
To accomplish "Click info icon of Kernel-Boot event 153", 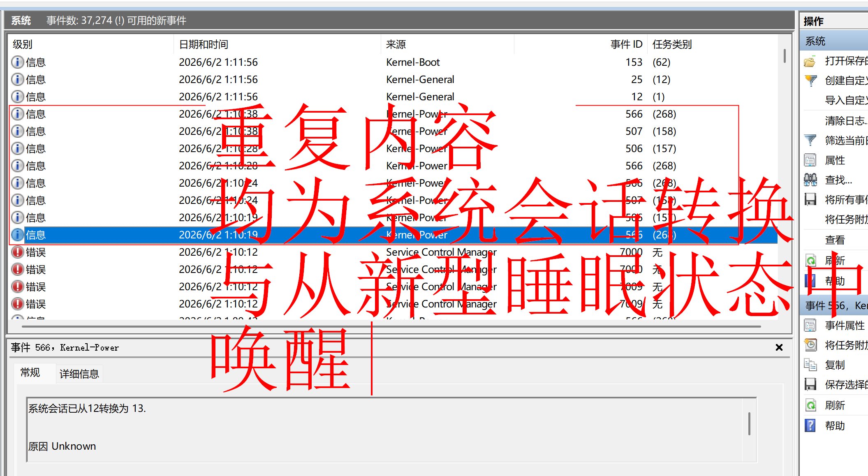I will point(17,62).
